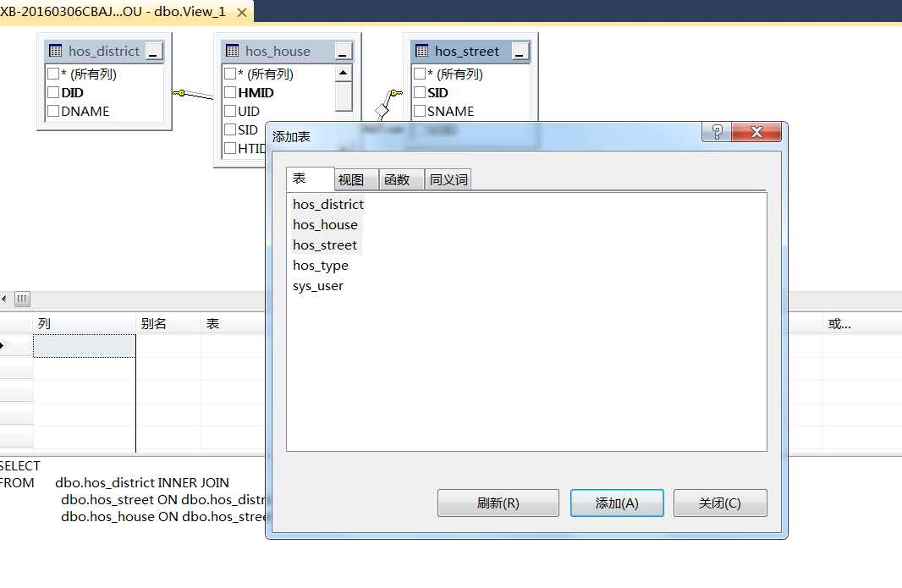Click the 添加(A) button
902x588 pixels.
pos(617,503)
